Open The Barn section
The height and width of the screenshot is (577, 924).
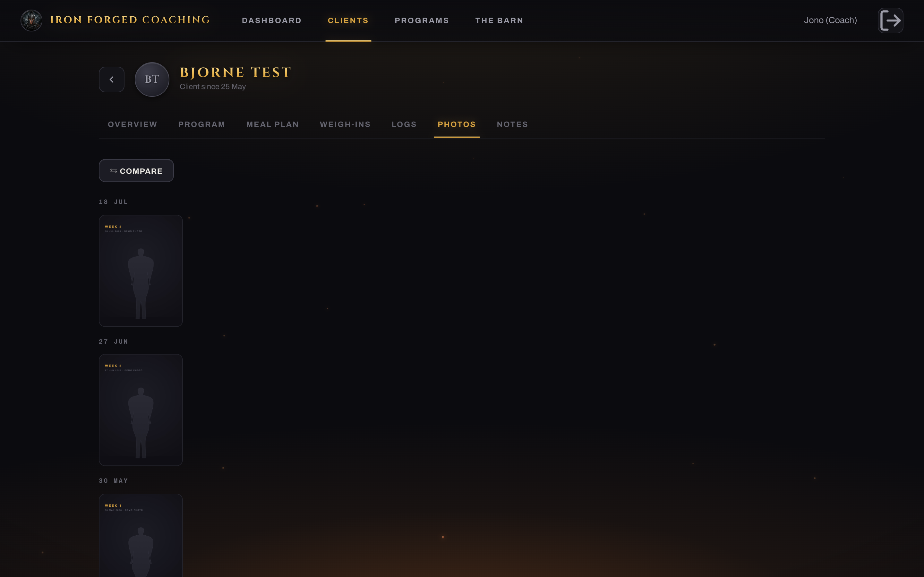click(500, 21)
